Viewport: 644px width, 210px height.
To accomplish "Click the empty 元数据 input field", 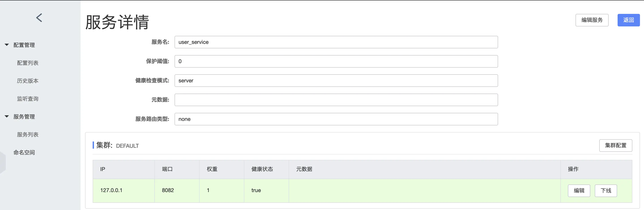I will [x=336, y=100].
